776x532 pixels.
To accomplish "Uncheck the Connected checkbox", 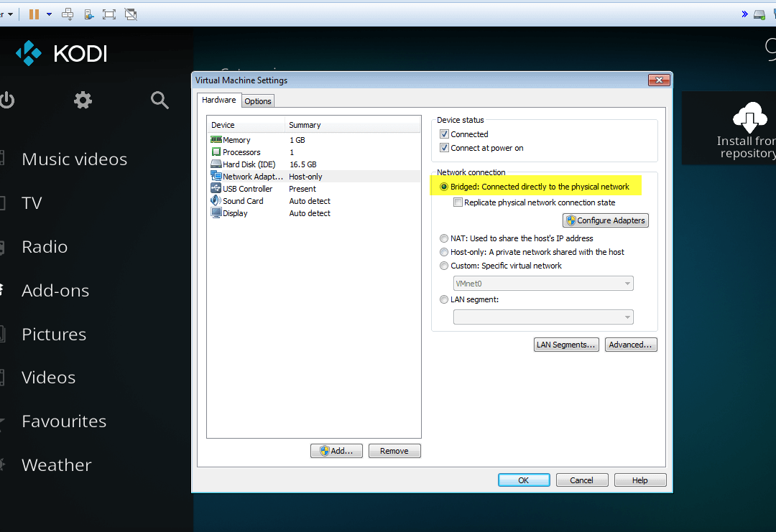I will 444,134.
